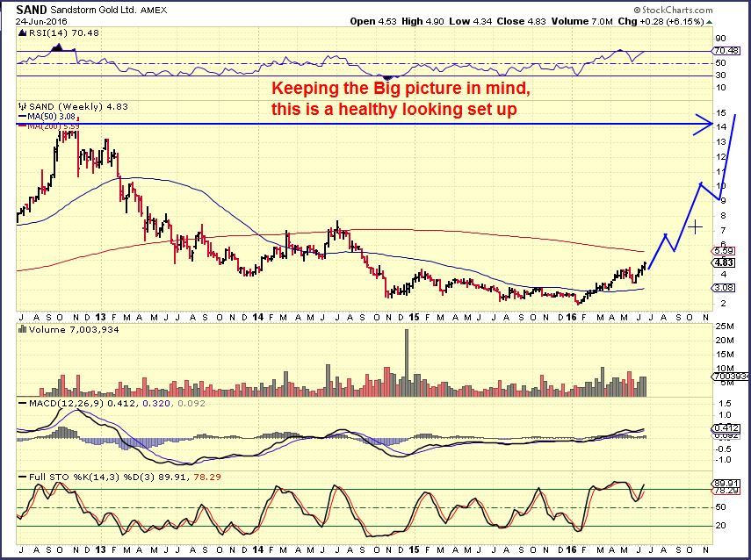The height and width of the screenshot is (560, 751).
Task: Click the 'Volume 7,003,934' panel label
Action: coord(74,329)
